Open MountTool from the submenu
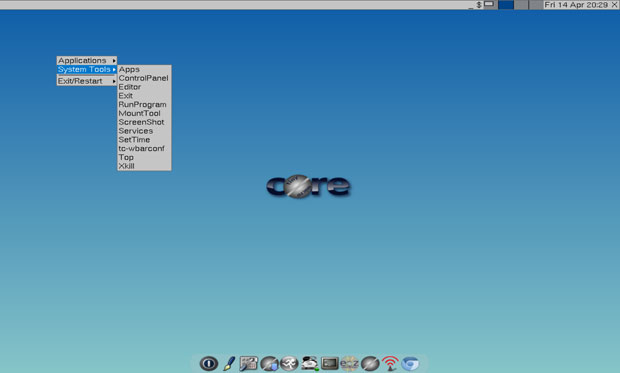Image resolution: width=620 pixels, height=373 pixels. [144, 113]
